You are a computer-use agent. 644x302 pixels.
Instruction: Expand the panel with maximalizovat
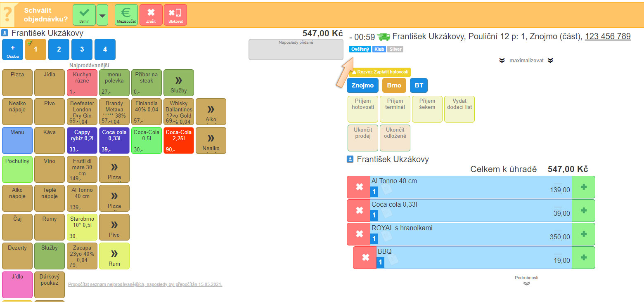525,60
